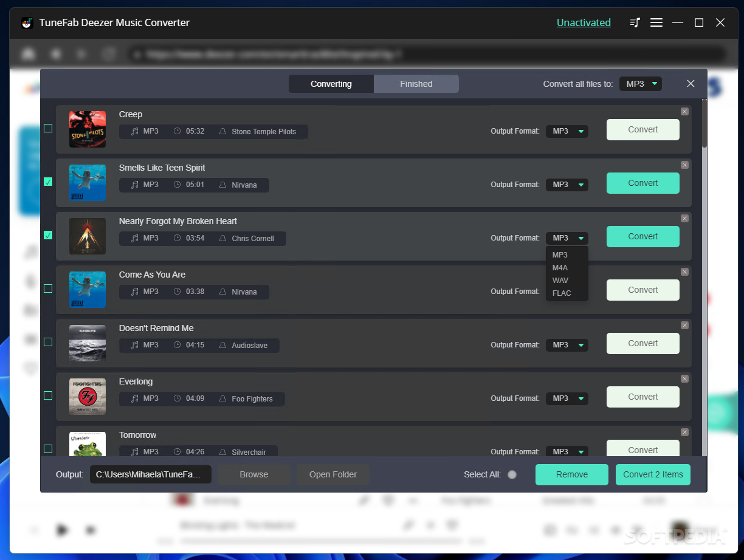Click the output path field
Screen dimensions: 744x560
[x=151, y=474]
